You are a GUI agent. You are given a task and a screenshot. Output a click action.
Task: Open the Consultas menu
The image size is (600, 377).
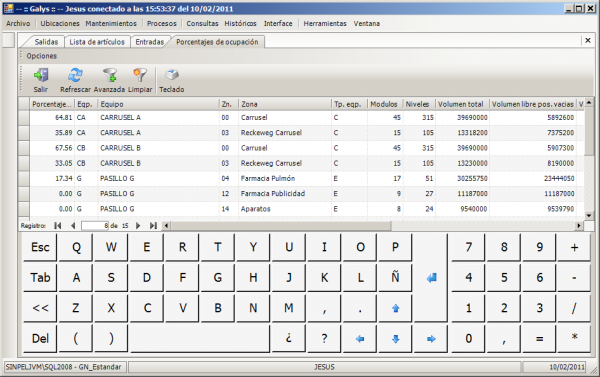coord(202,23)
